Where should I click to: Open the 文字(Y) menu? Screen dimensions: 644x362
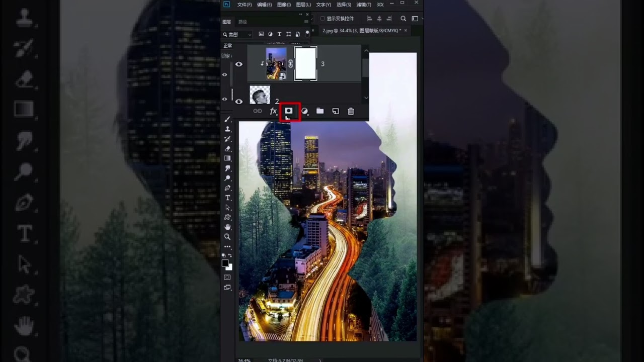324,5
